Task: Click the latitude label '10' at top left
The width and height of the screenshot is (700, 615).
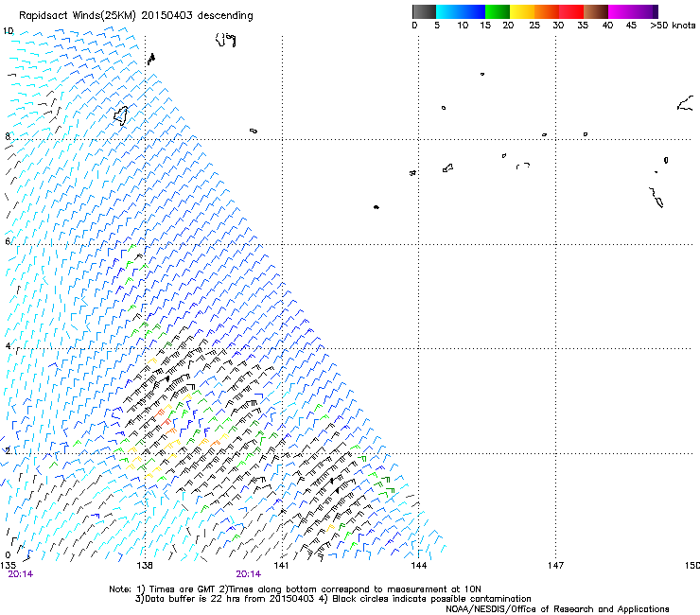Action: tap(8, 31)
